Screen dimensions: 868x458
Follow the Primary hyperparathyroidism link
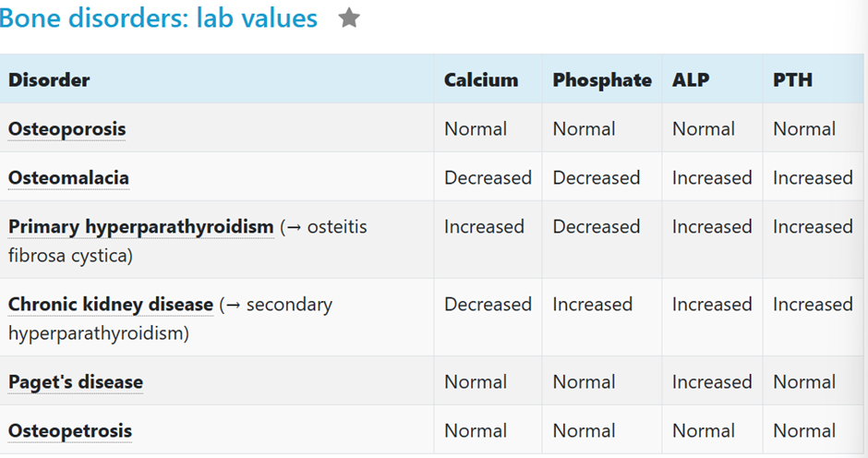click(140, 227)
